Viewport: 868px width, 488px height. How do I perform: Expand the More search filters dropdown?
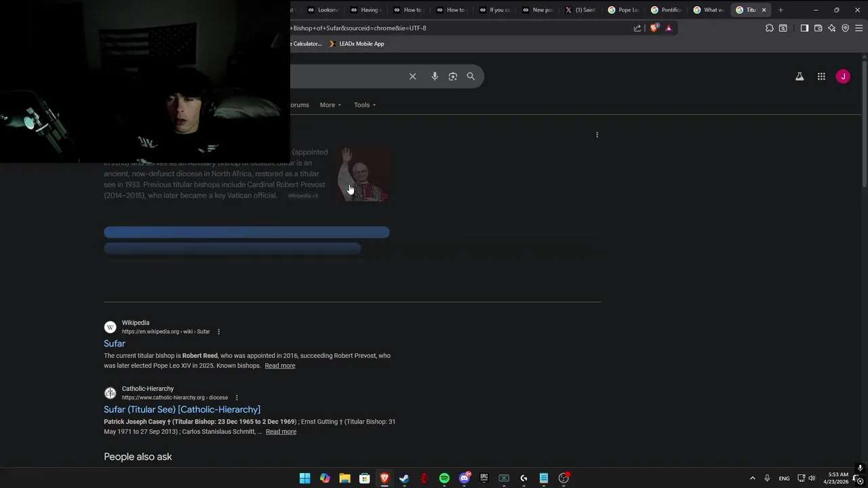[x=330, y=105]
